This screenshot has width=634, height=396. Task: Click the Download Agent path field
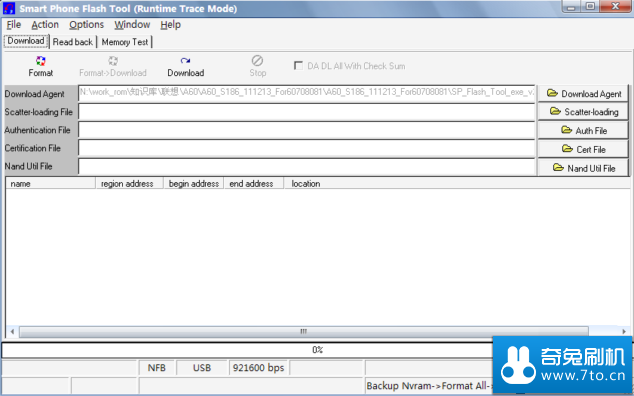coord(307,93)
